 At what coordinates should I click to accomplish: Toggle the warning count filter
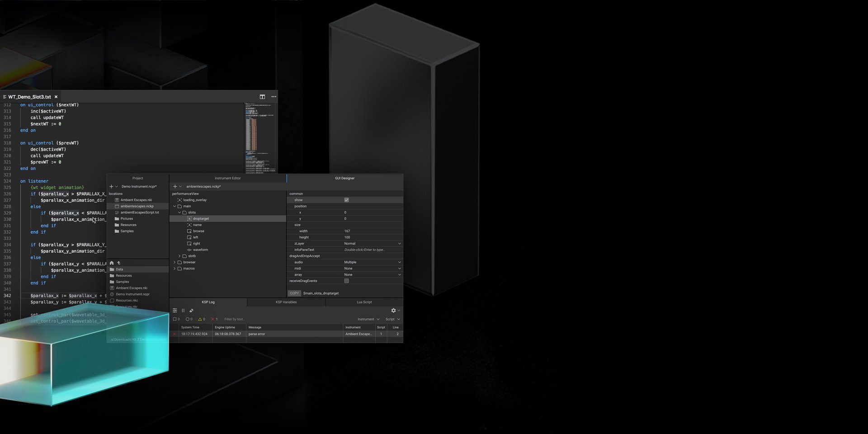click(x=202, y=319)
